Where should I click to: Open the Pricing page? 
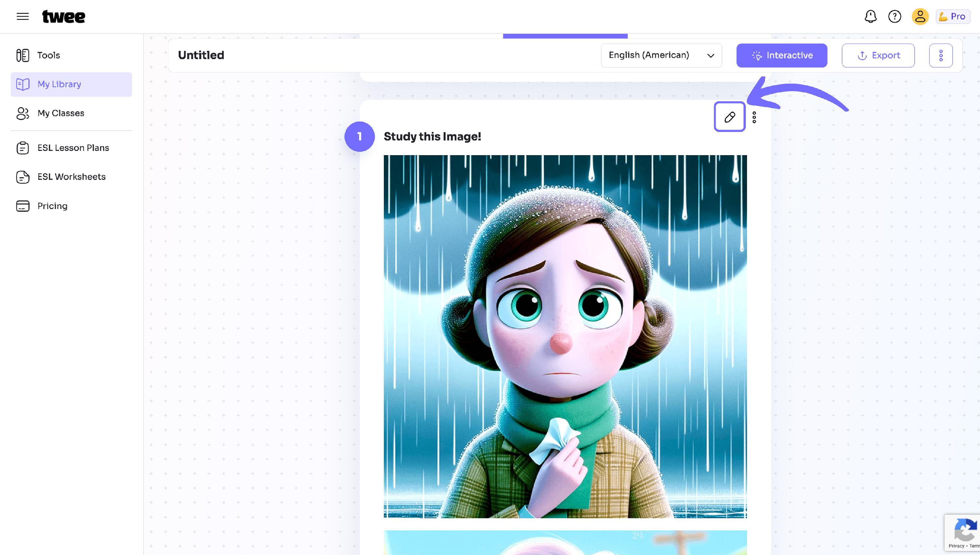(71, 206)
